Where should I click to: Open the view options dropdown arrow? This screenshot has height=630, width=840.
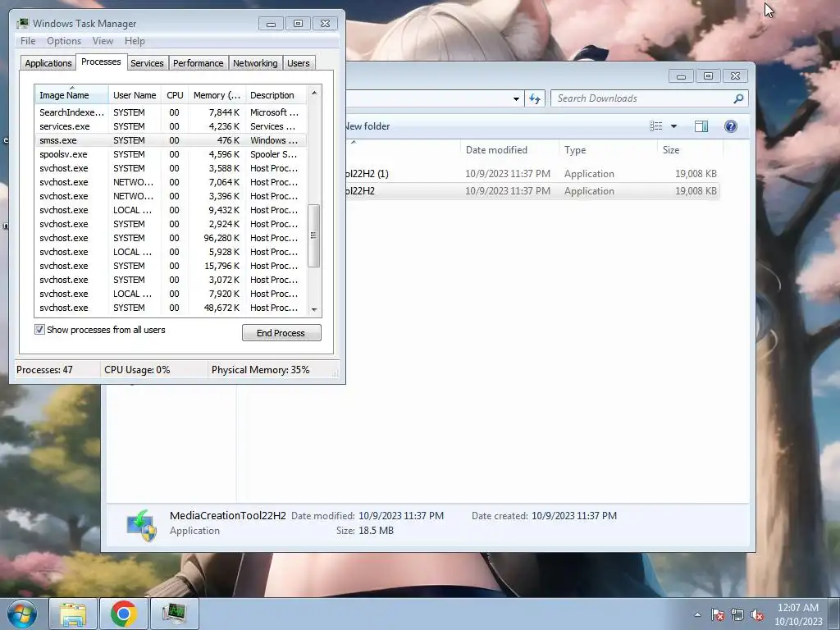click(x=674, y=126)
